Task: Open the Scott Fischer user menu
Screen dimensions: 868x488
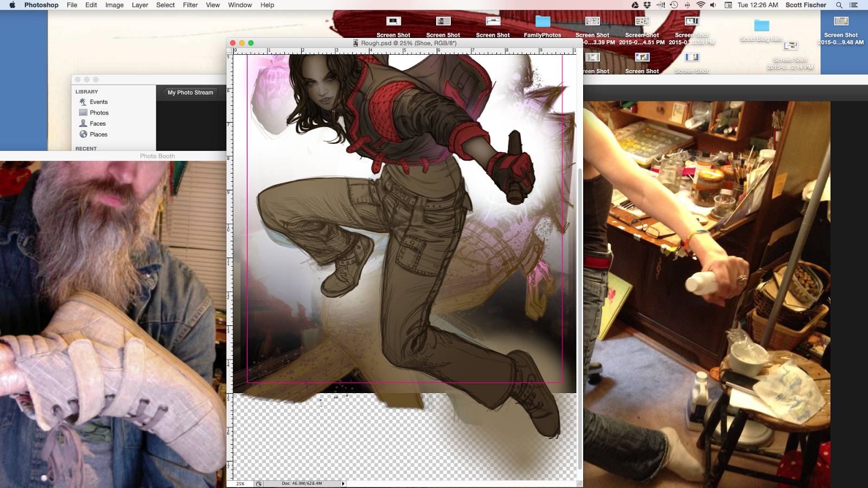Action: [x=806, y=5]
